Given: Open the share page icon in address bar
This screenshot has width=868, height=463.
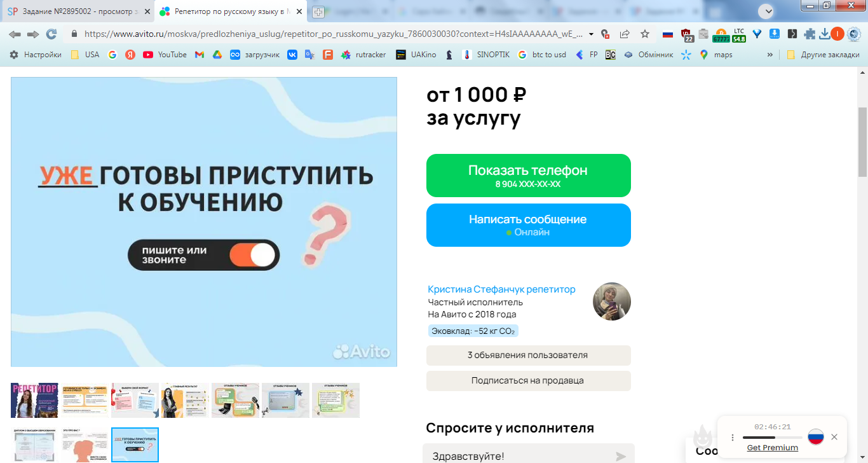Looking at the screenshot, I should pos(625,34).
